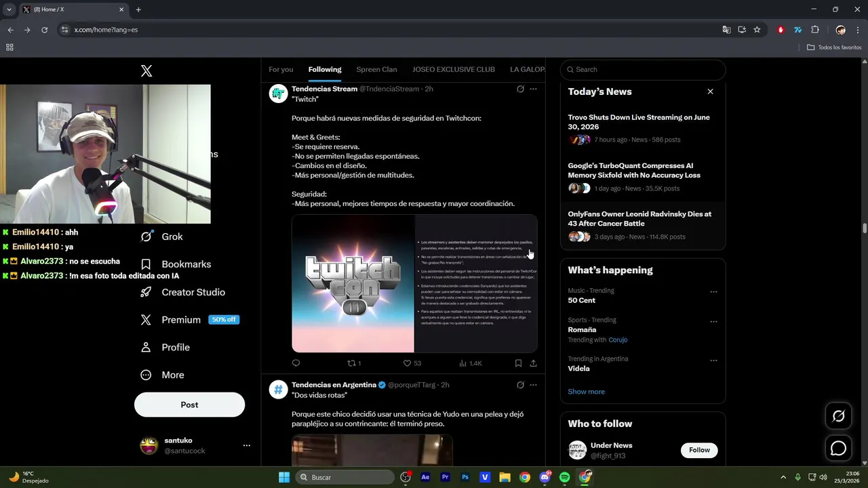The image size is (868, 488).
Task: Reply to the Tendencias Stream post
Action: (x=296, y=363)
